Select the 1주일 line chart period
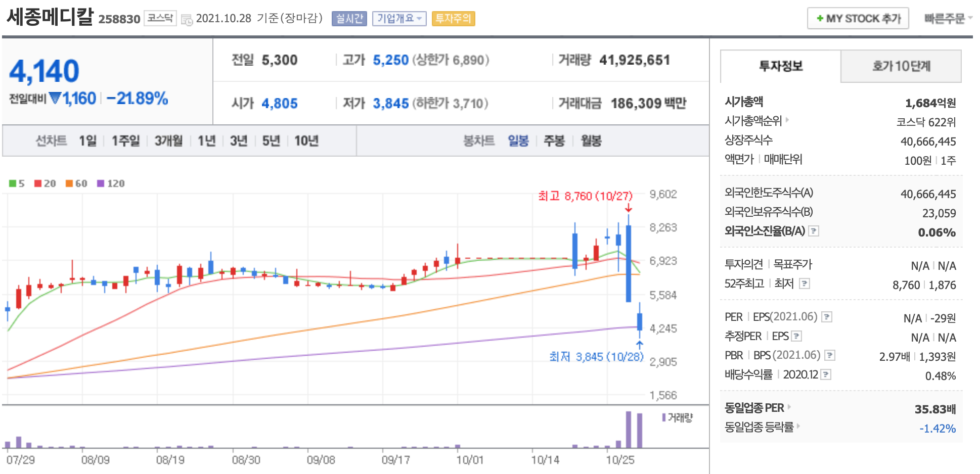The height and width of the screenshot is (474, 980). pos(125,140)
